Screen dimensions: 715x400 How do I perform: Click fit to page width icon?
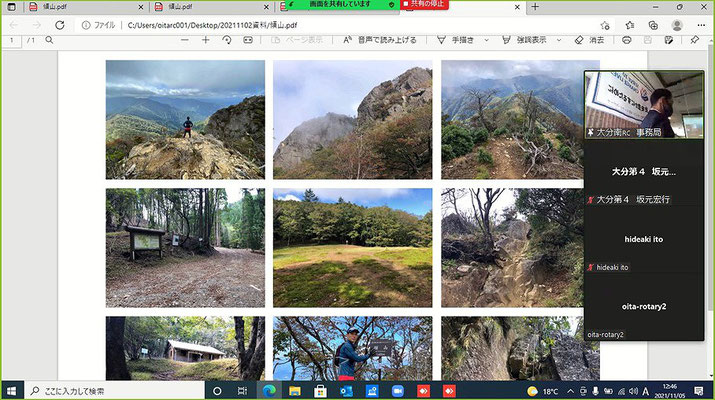coord(248,40)
